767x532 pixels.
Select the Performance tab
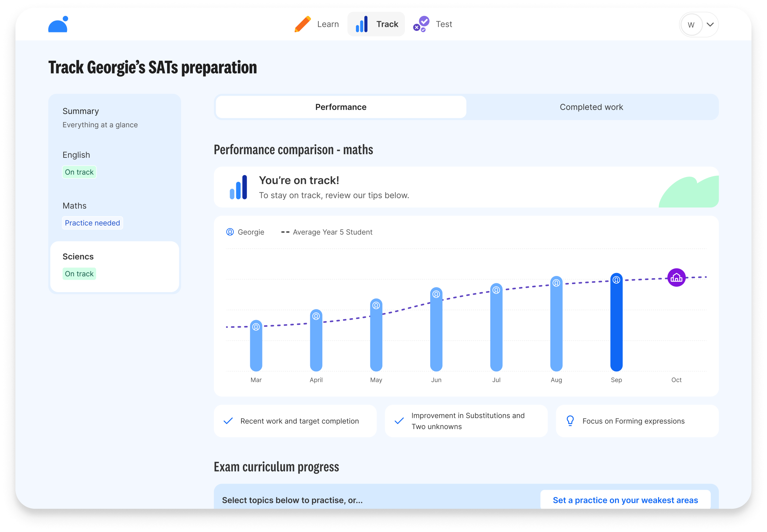pyautogui.click(x=341, y=107)
